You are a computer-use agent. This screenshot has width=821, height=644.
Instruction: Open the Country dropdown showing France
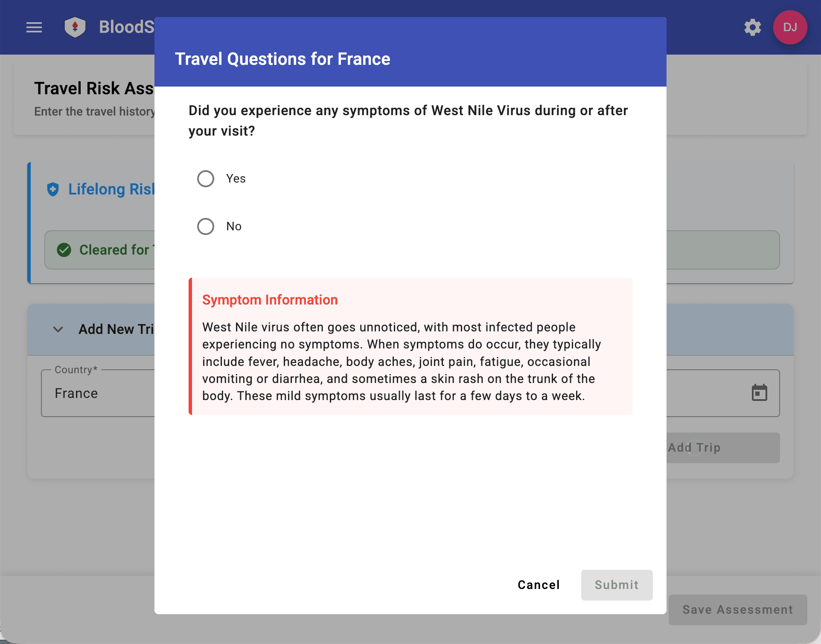coord(98,393)
